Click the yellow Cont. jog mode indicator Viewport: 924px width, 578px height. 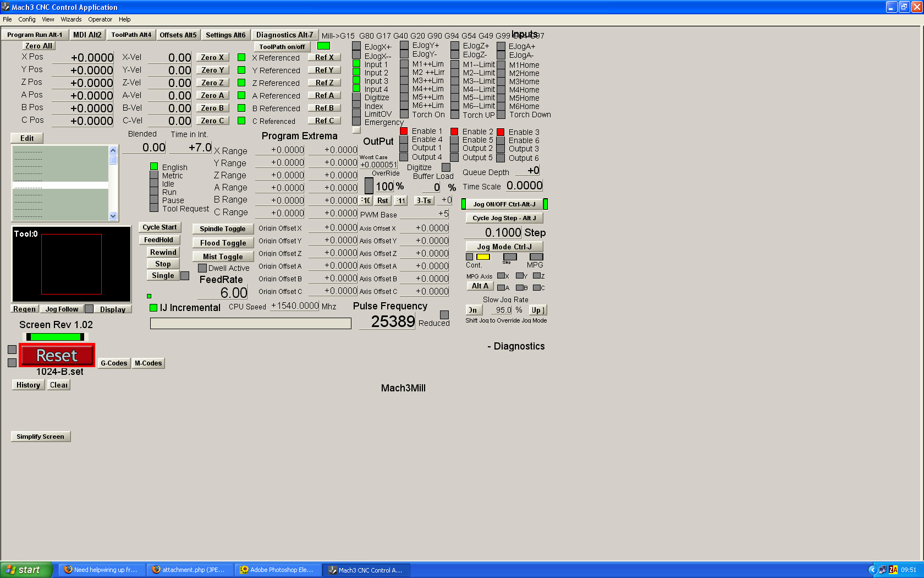point(483,257)
